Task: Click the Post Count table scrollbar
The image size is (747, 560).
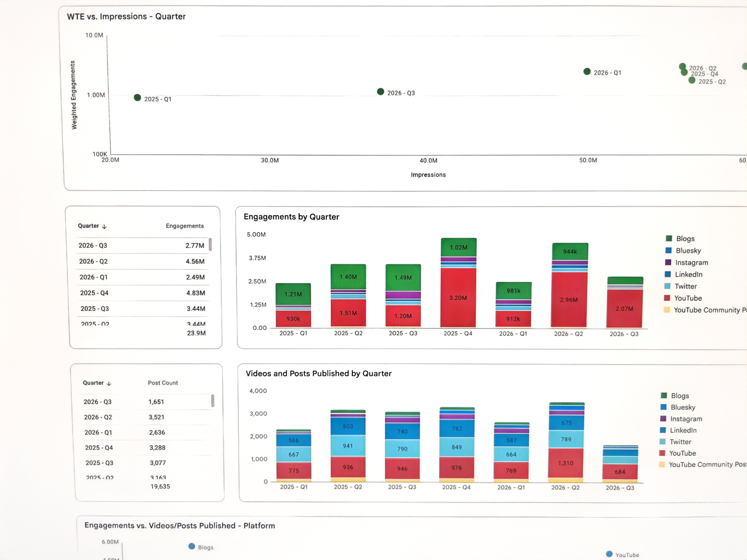Action: [x=213, y=401]
